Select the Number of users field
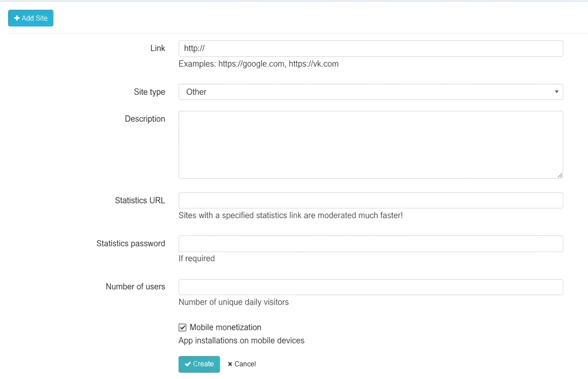Screen dimensions: 588x379 click(x=370, y=287)
